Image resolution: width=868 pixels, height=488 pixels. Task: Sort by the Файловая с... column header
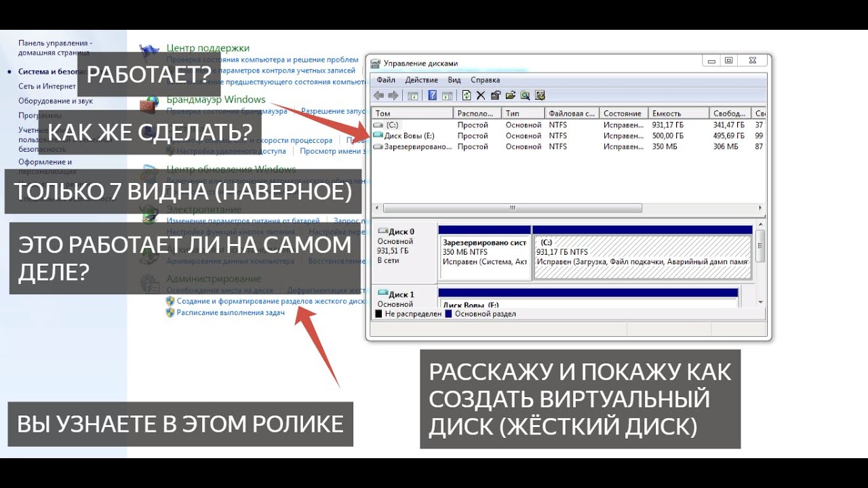point(572,113)
